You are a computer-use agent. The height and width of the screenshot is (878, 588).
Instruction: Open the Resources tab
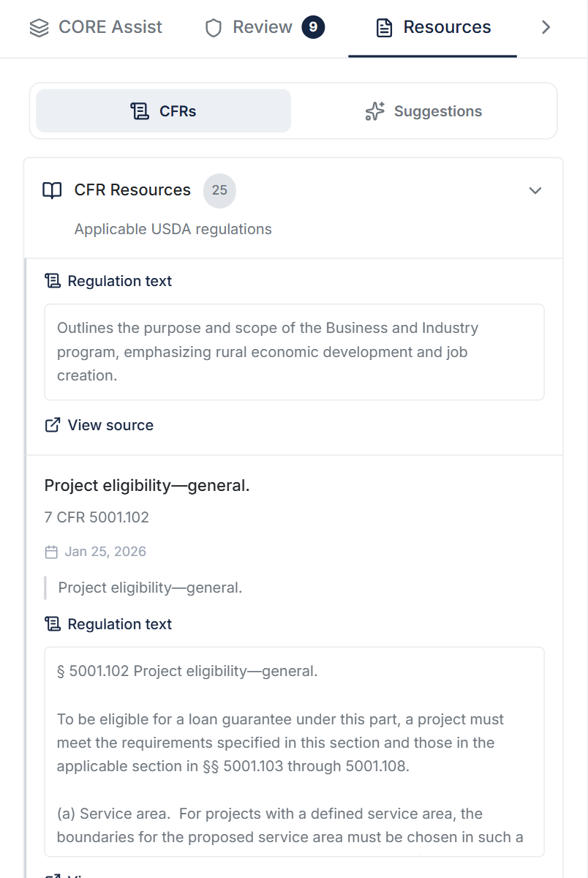(x=432, y=27)
